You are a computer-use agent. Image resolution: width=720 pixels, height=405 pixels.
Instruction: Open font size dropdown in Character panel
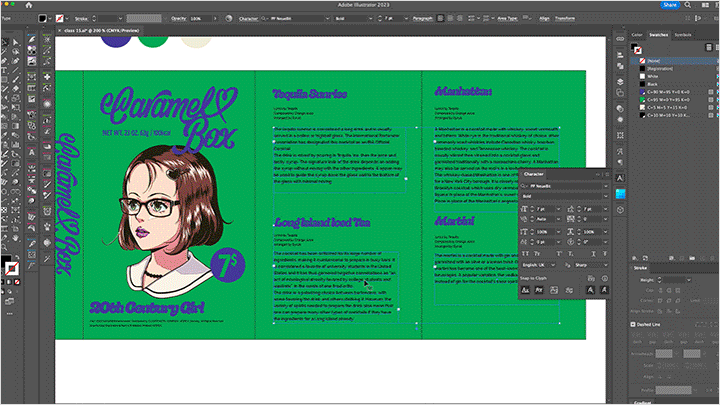[x=558, y=209]
